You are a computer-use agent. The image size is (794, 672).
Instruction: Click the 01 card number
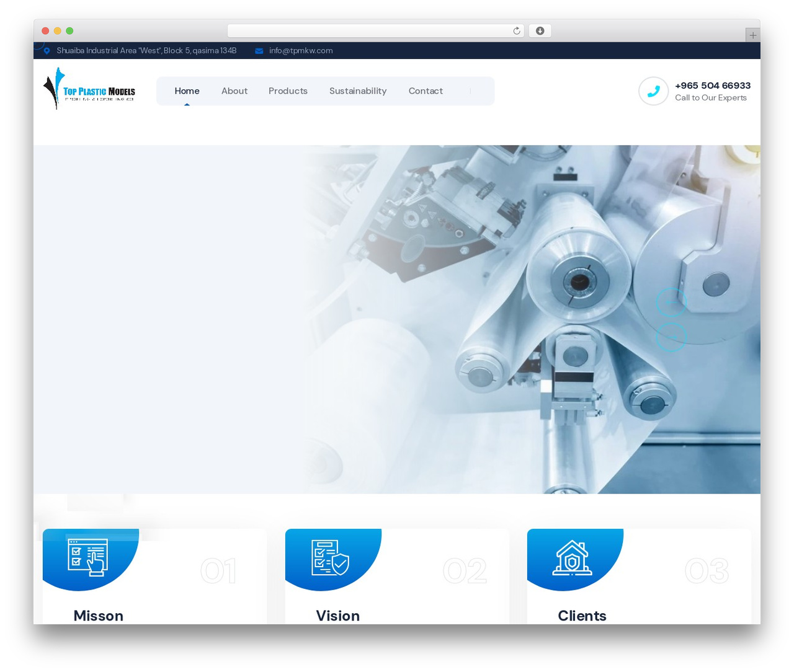pyautogui.click(x=218, y=571)
